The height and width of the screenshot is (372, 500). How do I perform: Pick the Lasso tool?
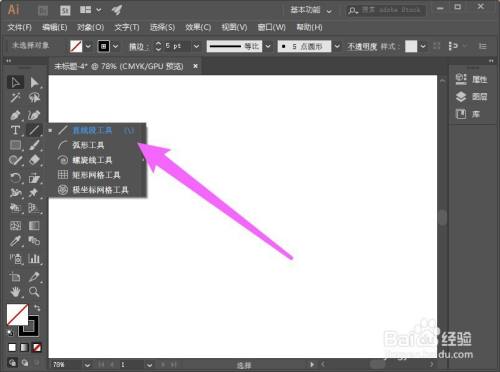[x=34, y=98]
